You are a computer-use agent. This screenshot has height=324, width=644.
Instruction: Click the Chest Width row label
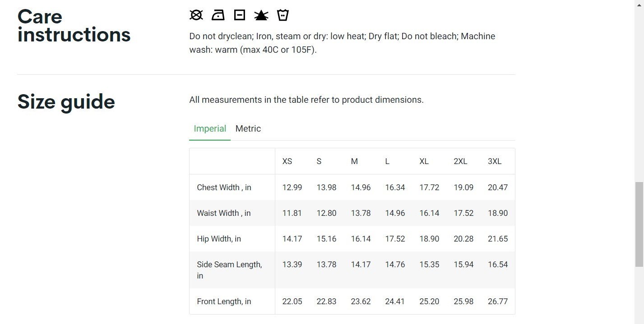coord(224,187)
